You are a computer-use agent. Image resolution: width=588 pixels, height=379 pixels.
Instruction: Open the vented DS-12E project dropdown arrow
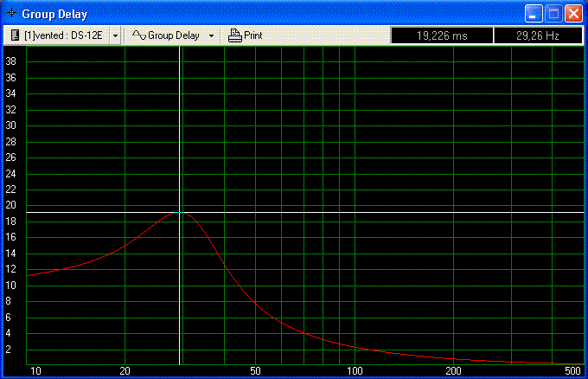coord(115,35)
